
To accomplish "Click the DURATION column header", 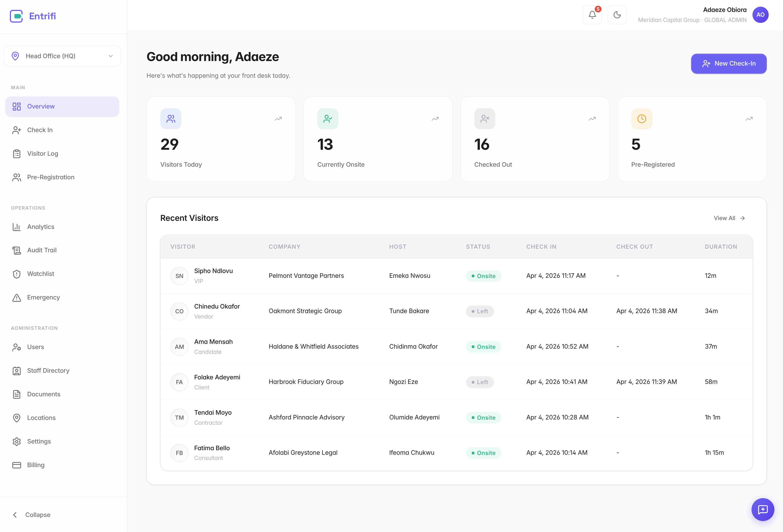I will [721, 247].
